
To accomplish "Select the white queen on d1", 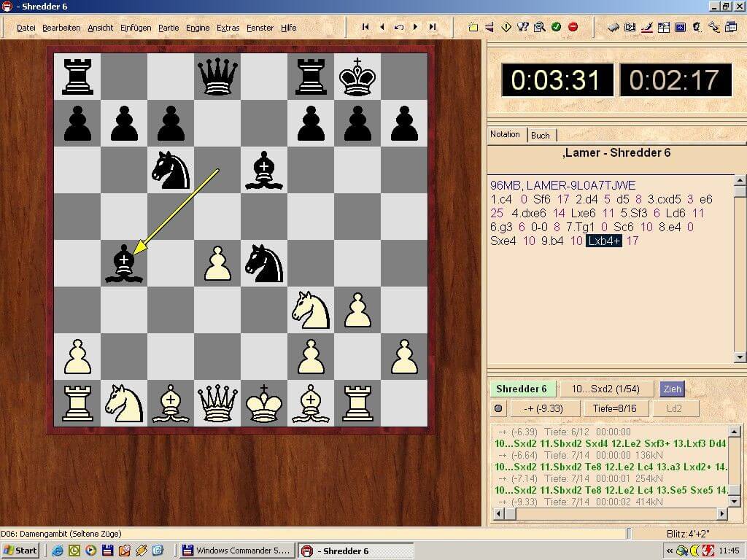I will [x=217, y=403].
